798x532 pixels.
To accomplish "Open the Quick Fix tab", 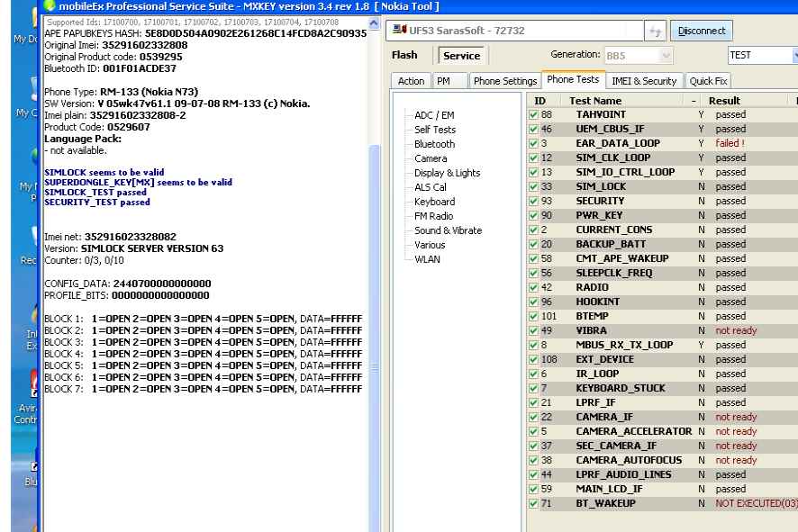I will pyautogui.click(x=708, y=81).
